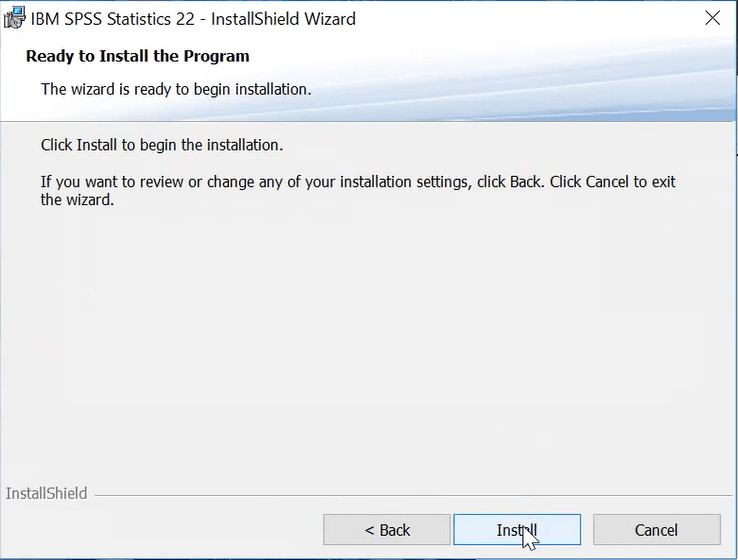Select the 'Click Install to begin' instruction line
This screenshot has height=560, width=738.
[x=162, y=145]
